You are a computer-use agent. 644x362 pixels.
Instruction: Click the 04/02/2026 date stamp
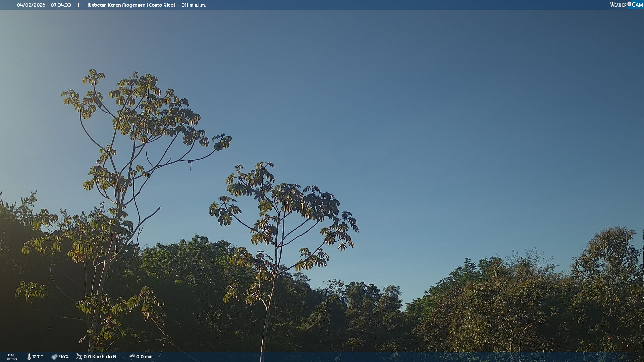[31, 5]
